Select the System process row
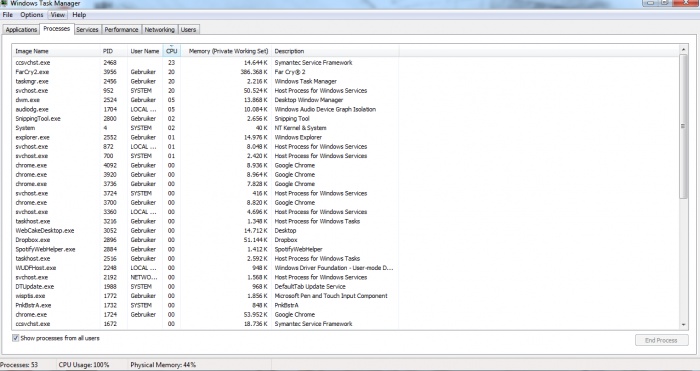Image resolution: width=700 pixels, height=371 pixels. (205, 128)
